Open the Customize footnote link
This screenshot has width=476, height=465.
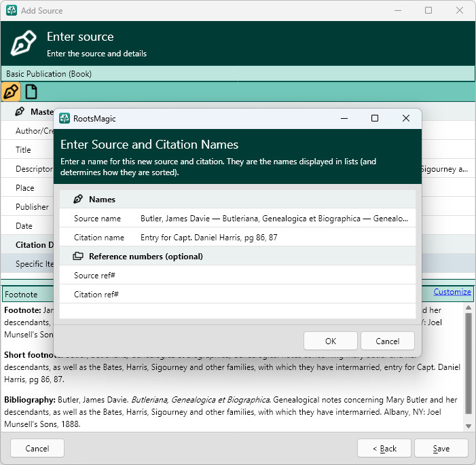coord(452,292)
